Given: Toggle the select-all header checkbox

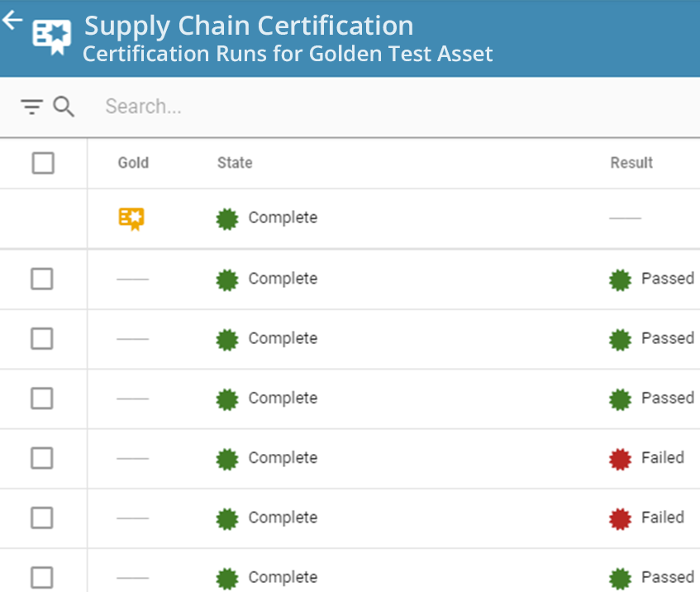Looking at the screenshot, I should (43, 163).
